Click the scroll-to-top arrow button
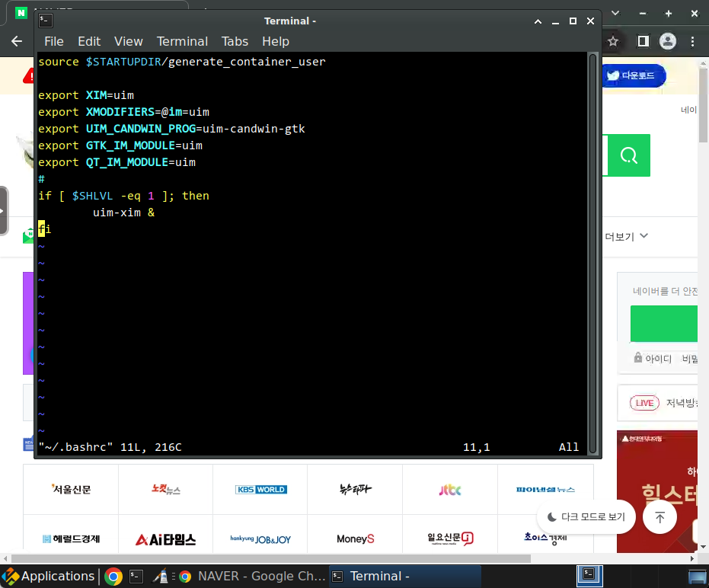Viewport: 709px width, 588px height. (x=659, y=517)
